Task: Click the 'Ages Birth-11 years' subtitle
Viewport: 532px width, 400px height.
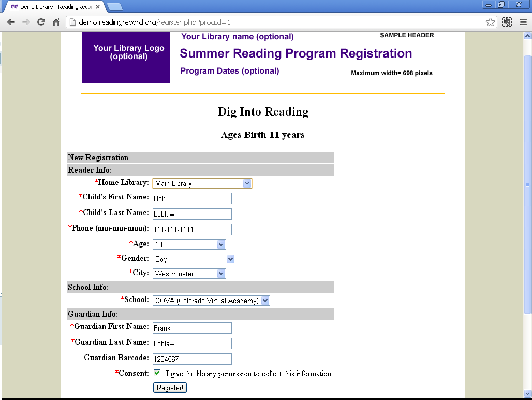Action: click(263, 135)
